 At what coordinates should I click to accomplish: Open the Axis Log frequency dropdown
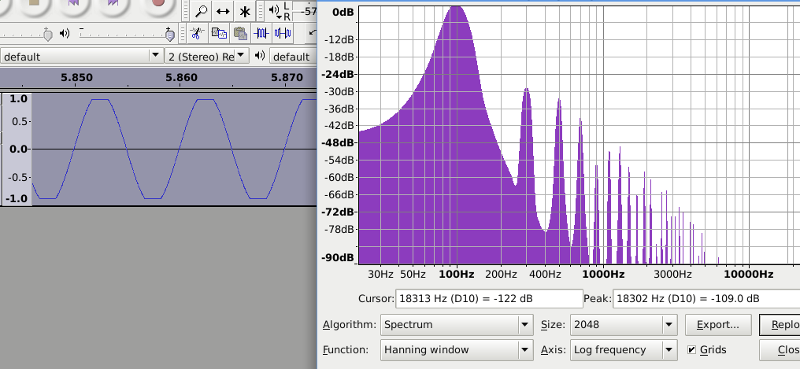623,350
